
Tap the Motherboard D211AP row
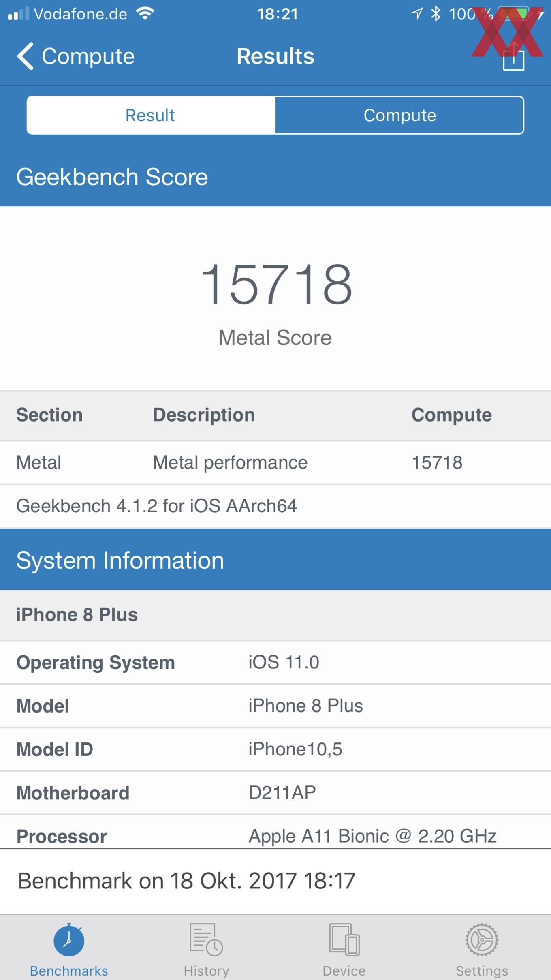275,792
